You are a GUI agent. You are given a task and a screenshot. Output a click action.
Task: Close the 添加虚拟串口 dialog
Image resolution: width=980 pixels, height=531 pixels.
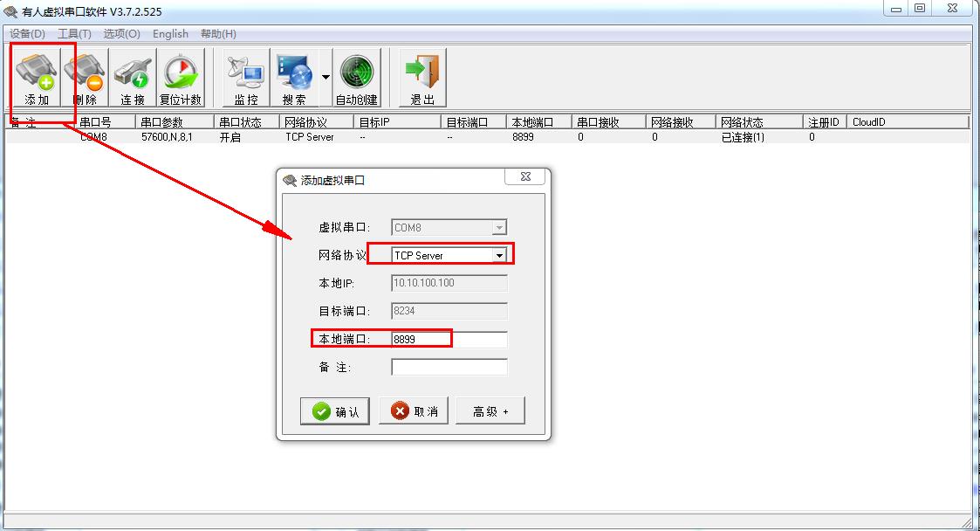pyautogui.click(x=526, y=176)
